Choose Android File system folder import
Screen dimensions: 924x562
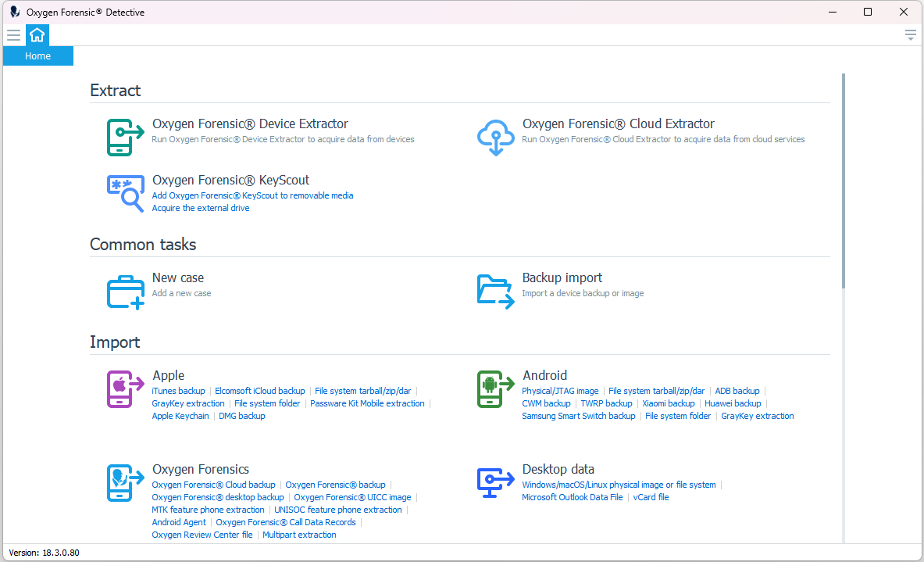pyautogui.click(x=678, y=416)
